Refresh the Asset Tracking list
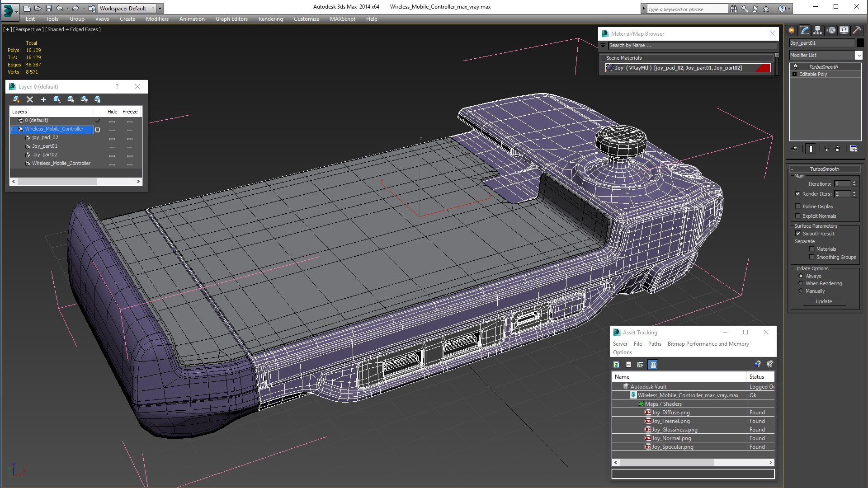Image resolution: width=868 pixels, height=488 pixels. pos(616,365)
